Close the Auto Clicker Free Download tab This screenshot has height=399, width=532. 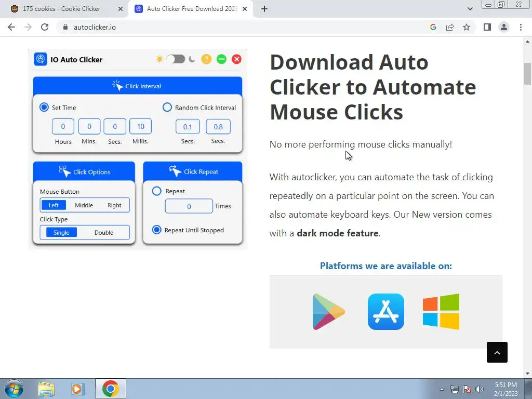[245, 9]
